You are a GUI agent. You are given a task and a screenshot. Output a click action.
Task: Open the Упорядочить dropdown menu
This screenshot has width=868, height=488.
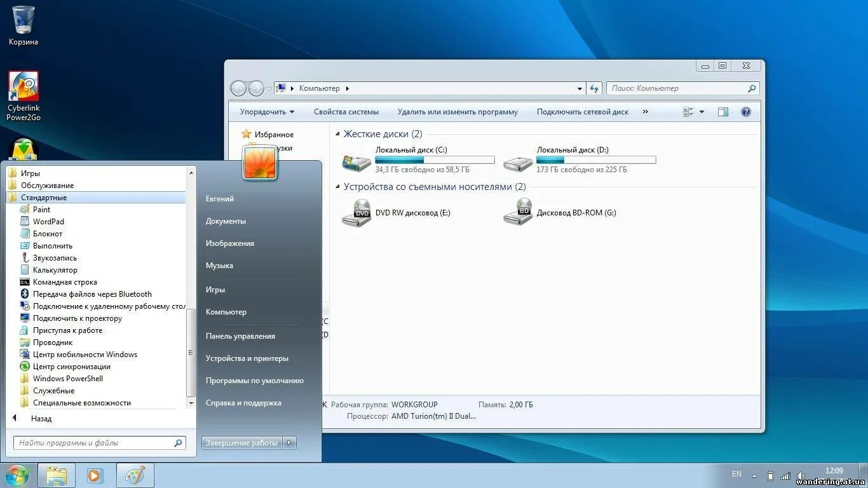click(x=267, y=112)
